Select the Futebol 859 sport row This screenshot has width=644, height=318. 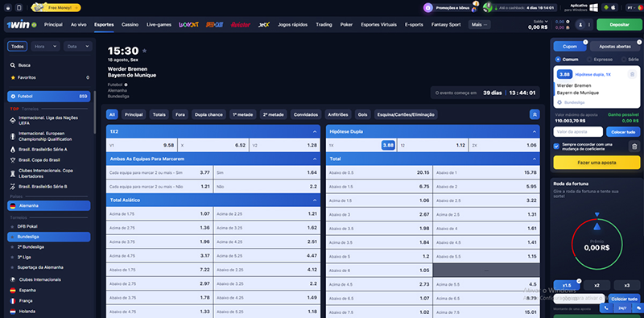click(49, 97)
